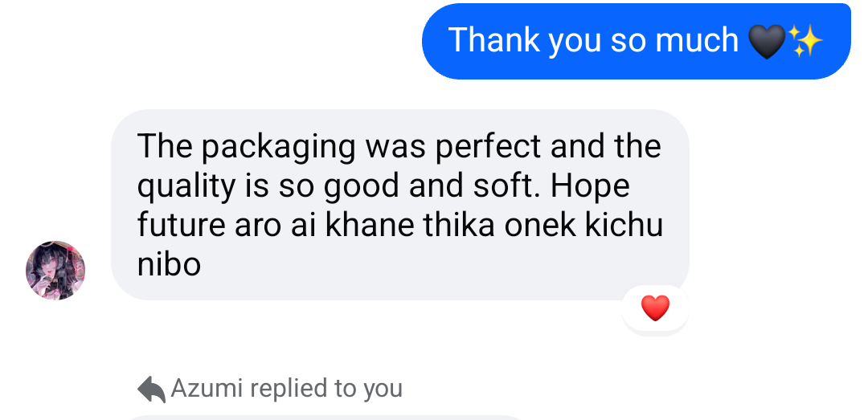Open Azumi's round profile avatar
Screen dimensions: 868x420
55,271
